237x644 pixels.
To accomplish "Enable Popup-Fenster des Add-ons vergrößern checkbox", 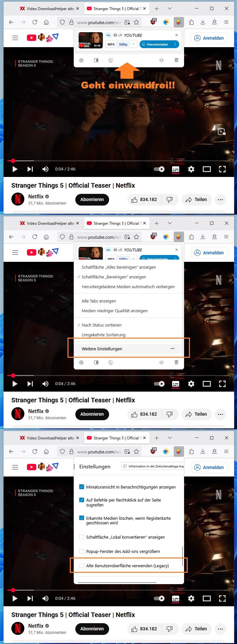I will (x=82, y=551).
